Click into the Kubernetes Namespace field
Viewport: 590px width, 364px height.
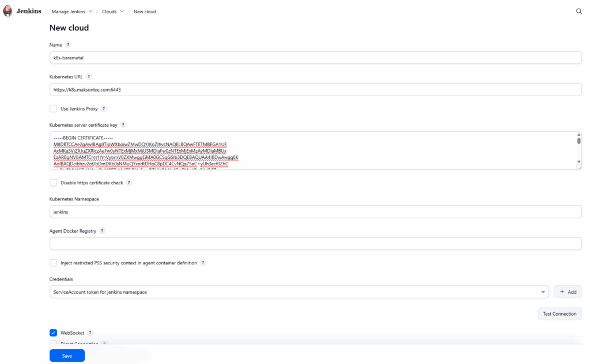[x=315, y=212]
